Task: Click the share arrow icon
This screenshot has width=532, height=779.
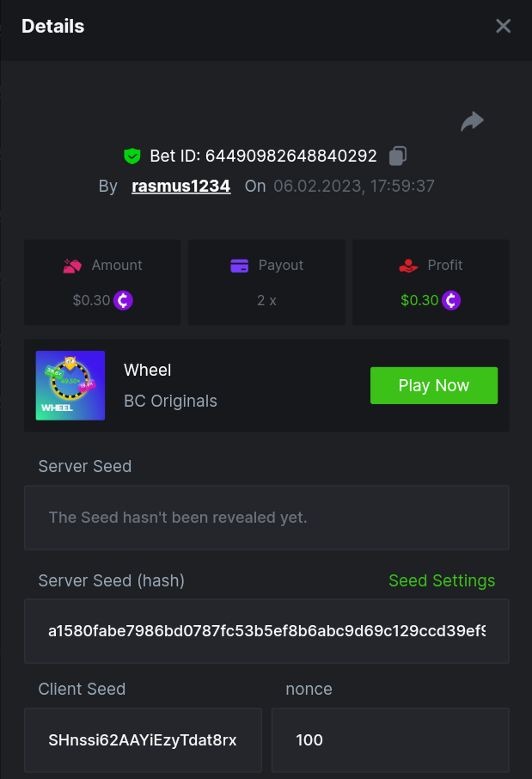Action: click(x=472, y=122)
